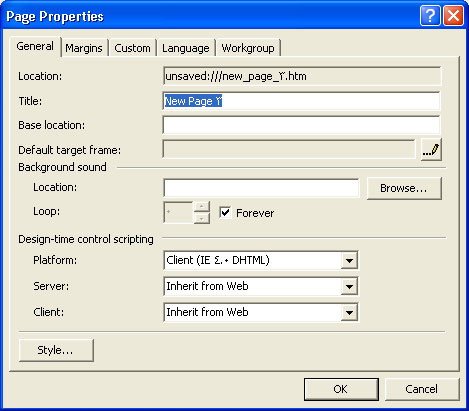The width and height of the screenshot is (469, 411).
Task: Click the help question mark icon
Action: coord(430,15)
